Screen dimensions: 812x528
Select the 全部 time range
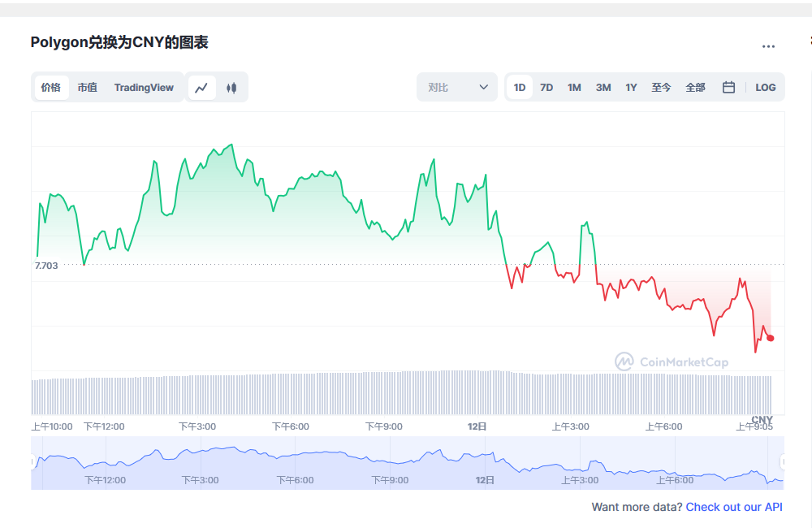[695, 87]
